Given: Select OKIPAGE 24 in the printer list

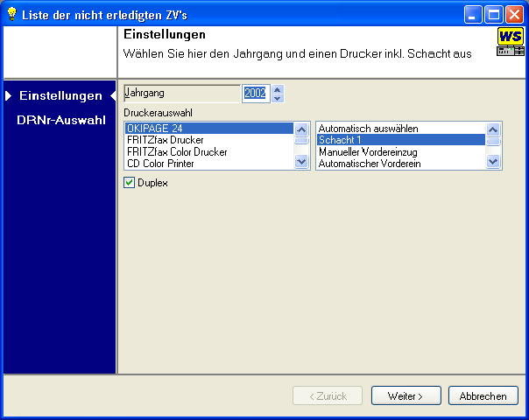Looking at the screenshot, I should point(209,129).
